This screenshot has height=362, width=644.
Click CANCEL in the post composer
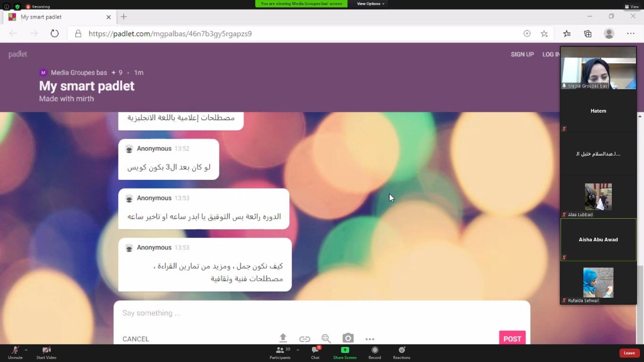point(136,339)
